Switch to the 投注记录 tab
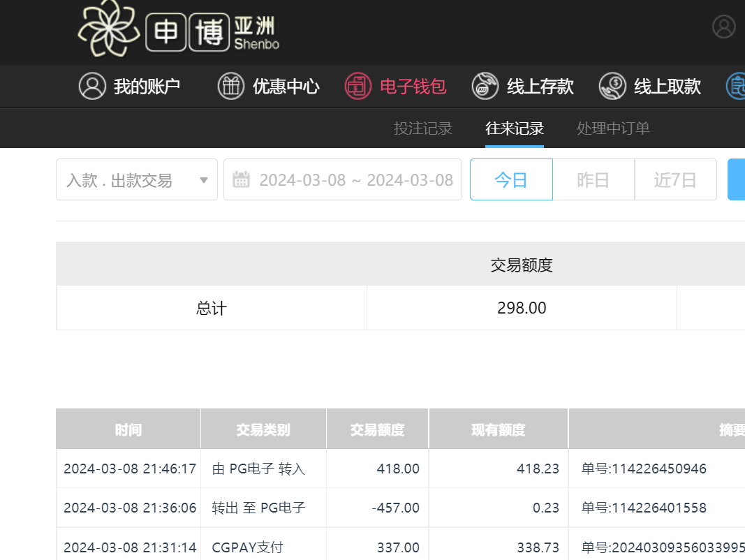The image size is (745, 560). pos(423,128)
